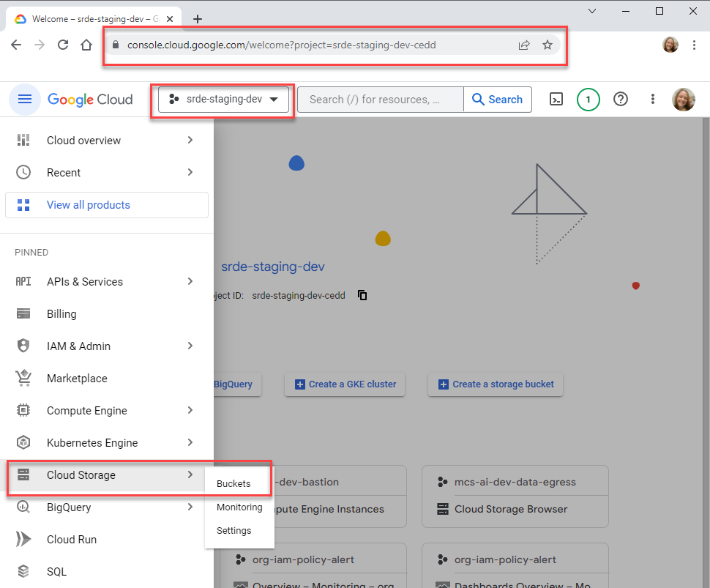Click the Compute Engine chip icon

[23, 410]
